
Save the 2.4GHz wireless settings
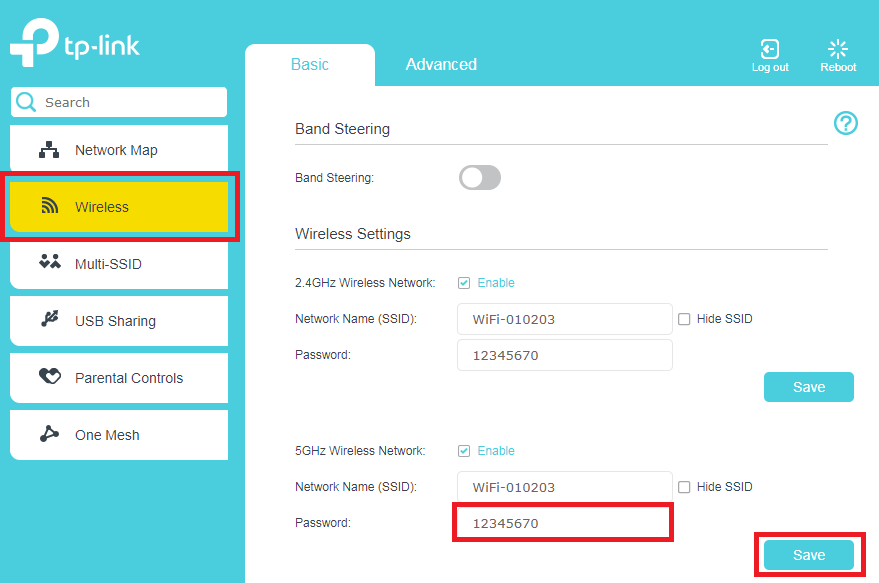[x=808, y=387]
